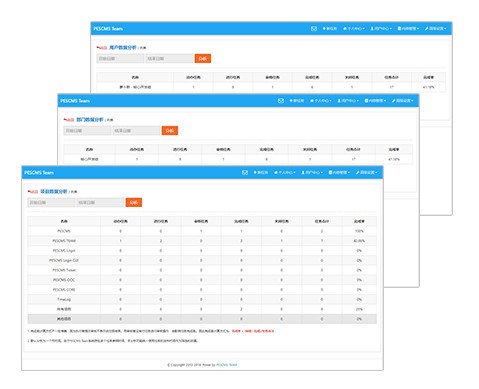Click the PESCMS Team logo in front window

pyautogui.click(x=39, y=172)
